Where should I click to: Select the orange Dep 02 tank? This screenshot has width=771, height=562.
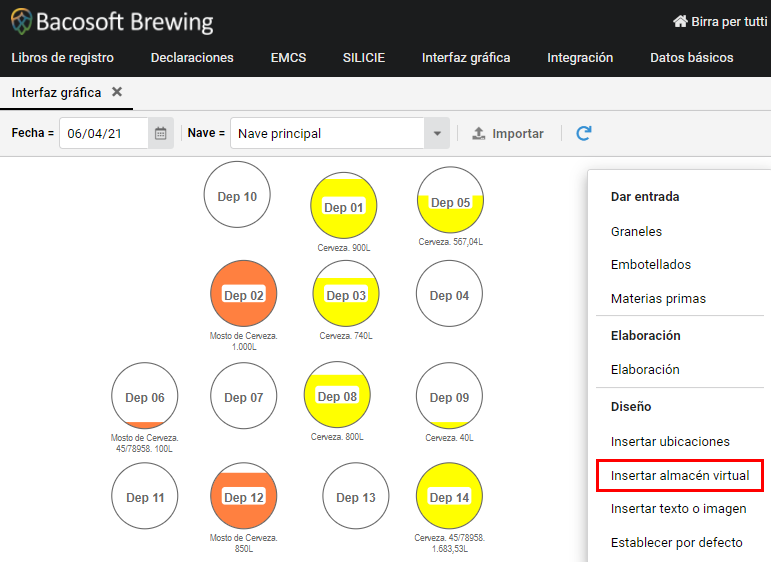(x=244, y=294)
